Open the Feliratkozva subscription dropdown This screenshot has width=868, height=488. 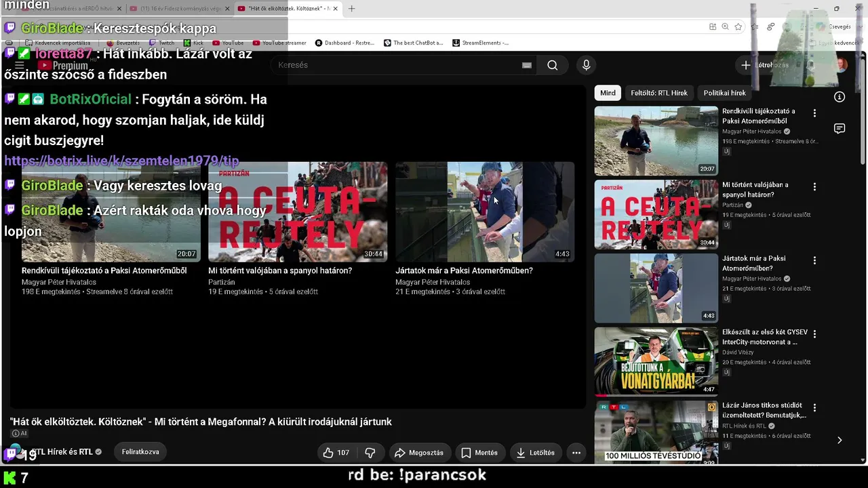140,452
